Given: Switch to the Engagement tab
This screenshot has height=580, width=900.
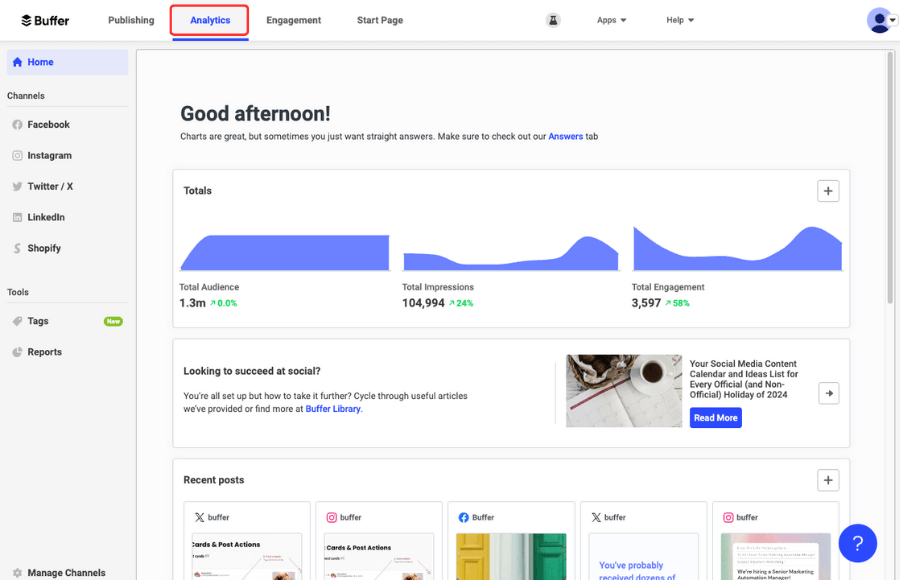Looking at the screenshot, I should tap(293, 20).
